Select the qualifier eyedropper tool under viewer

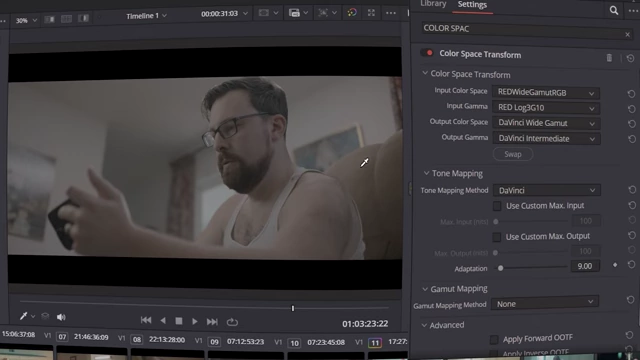point(23,316)
